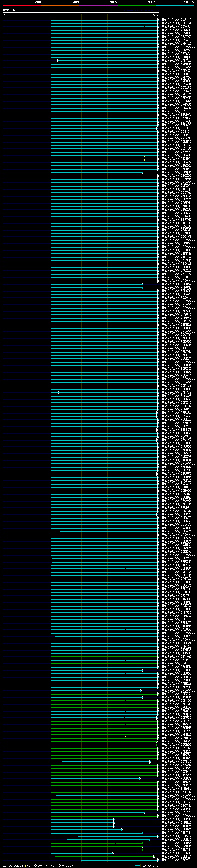Select hit label UniRef100_B9WE58
This screenshot has height=868, width=197.
[x=177, y=707]
